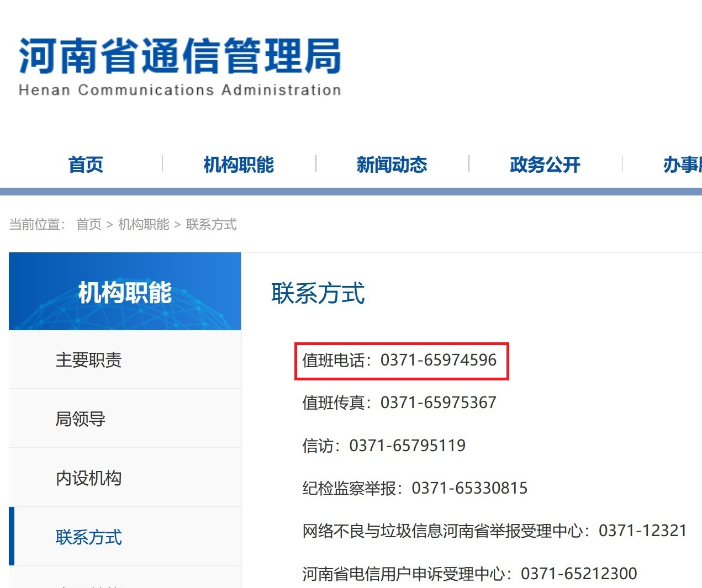The width and height of the screenshot is (702, 588).
Task: Click the 河南省电信用户申诉受理中心 phone line
Action: point(469,574)
